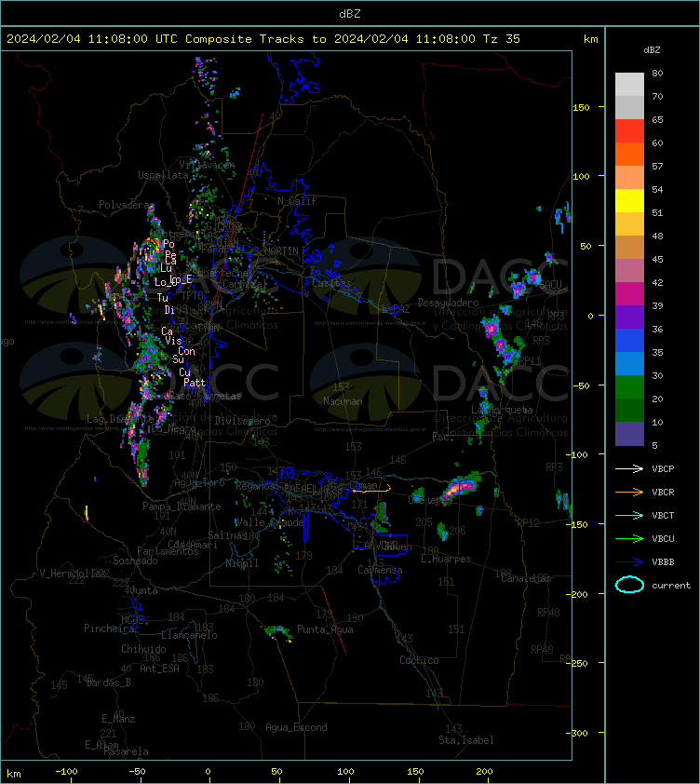Click the VBCR legend label
Viewport: 700px width, 784px height.
click(x=663, y=493)
